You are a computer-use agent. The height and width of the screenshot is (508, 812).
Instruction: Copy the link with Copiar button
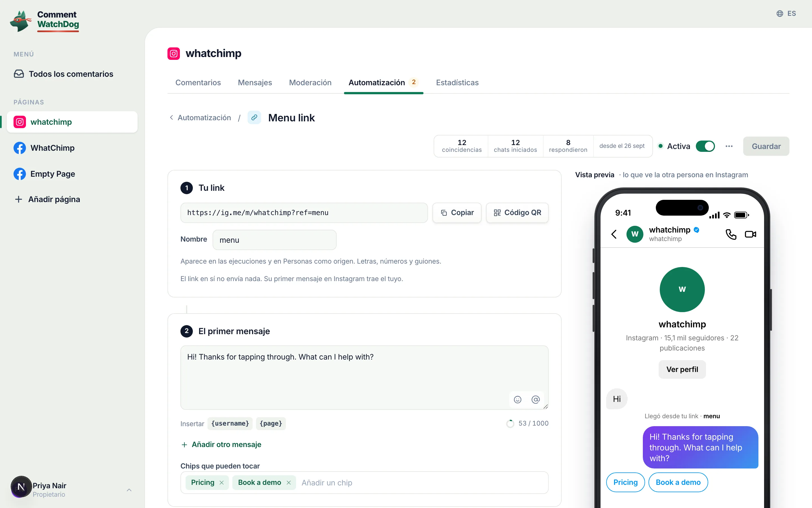click(457, 213)
